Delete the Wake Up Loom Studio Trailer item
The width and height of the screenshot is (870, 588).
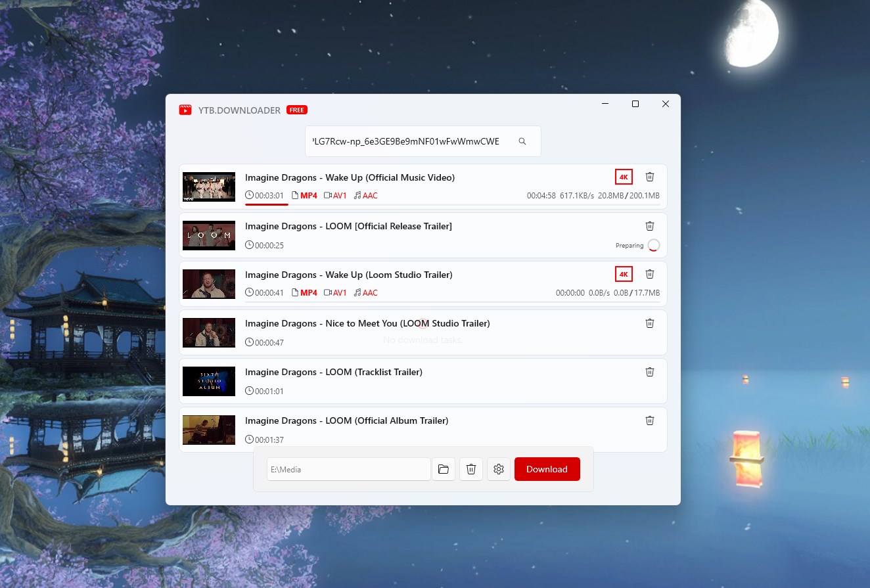650,274
